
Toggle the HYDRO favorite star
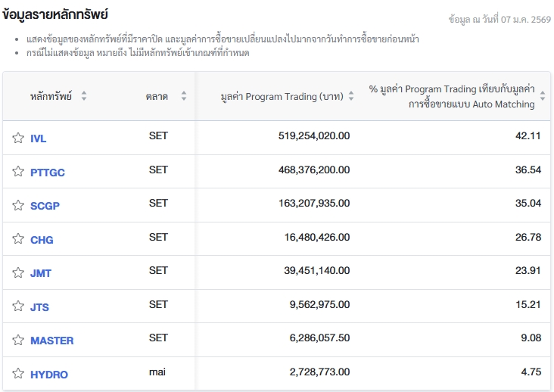click(x=18, y=374)
